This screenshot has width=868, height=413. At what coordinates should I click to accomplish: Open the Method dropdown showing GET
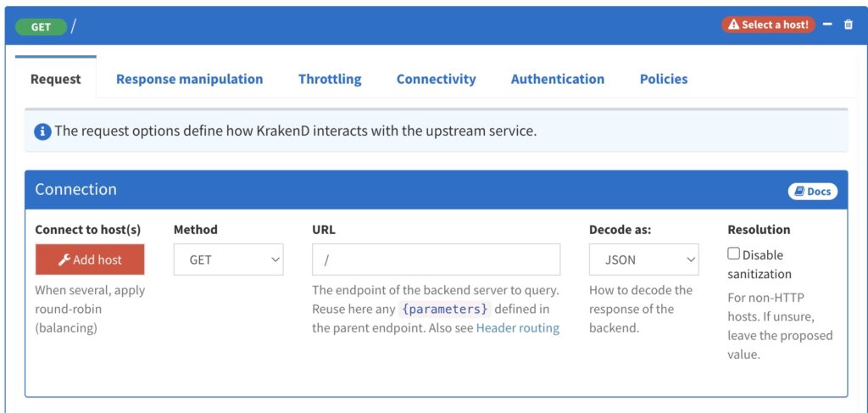(229, 260)
